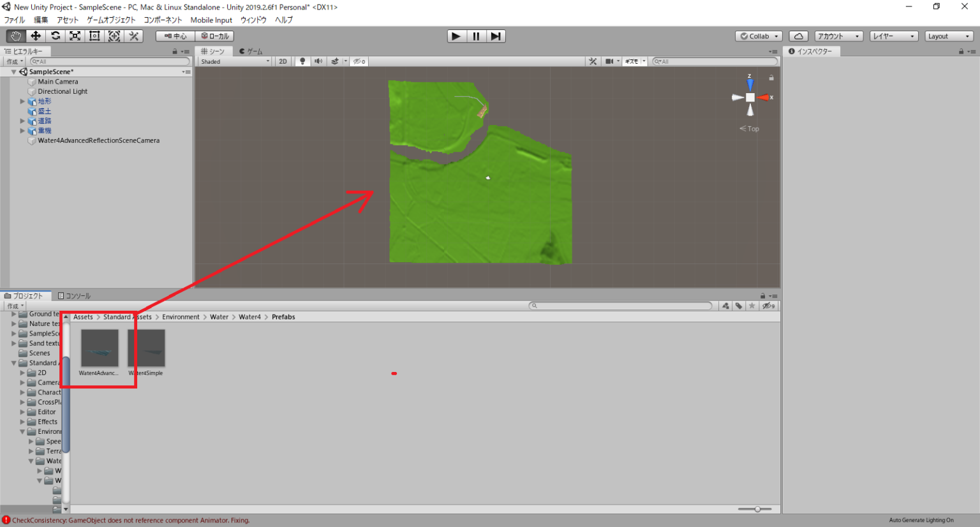Screen dimensions: 980x527
Task: Toggle scene view audio icon
Action: tap(319, 61)
